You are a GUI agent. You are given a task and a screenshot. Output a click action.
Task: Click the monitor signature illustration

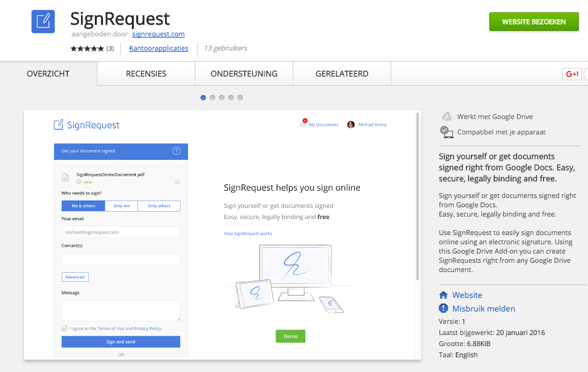point(295,272)
